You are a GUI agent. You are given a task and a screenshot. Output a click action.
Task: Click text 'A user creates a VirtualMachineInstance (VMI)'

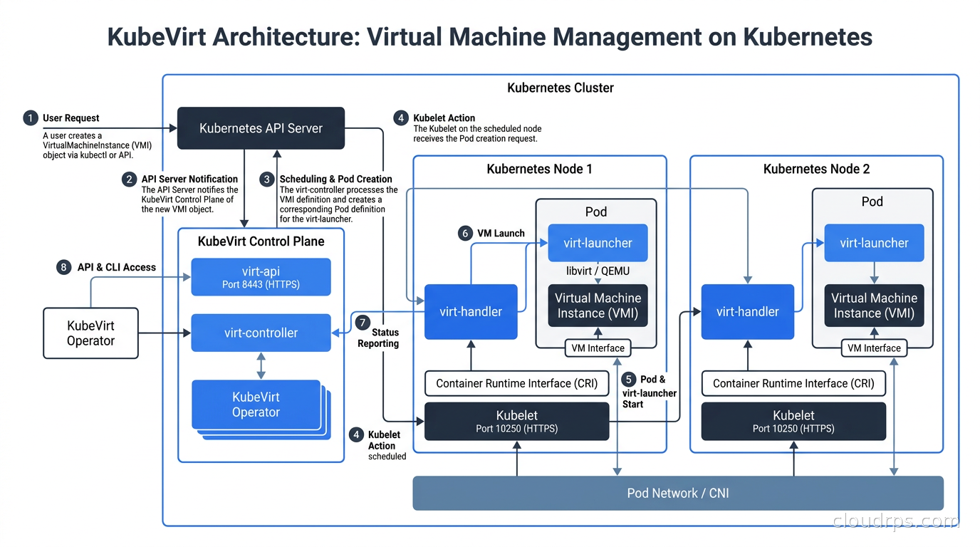[97, 140]
